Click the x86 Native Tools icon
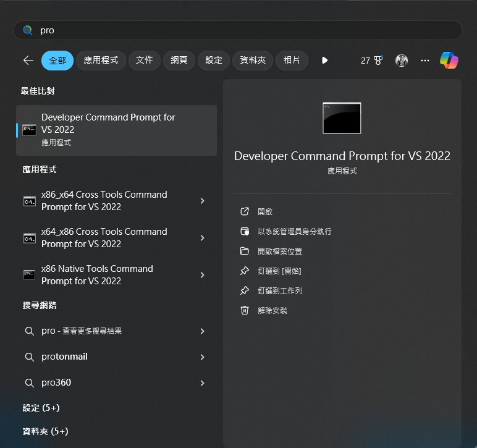477x448 pixels. 30,275
